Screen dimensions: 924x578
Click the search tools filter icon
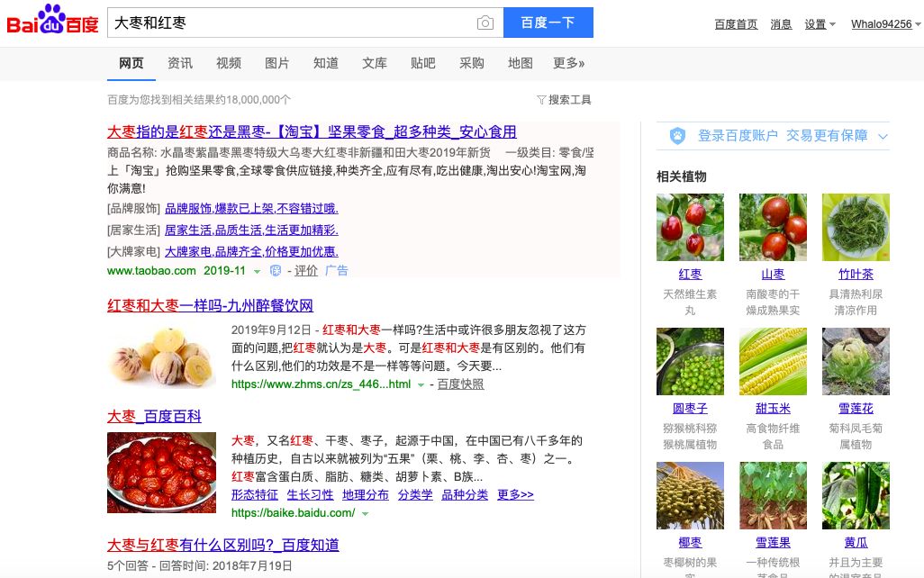click(541, 100)
